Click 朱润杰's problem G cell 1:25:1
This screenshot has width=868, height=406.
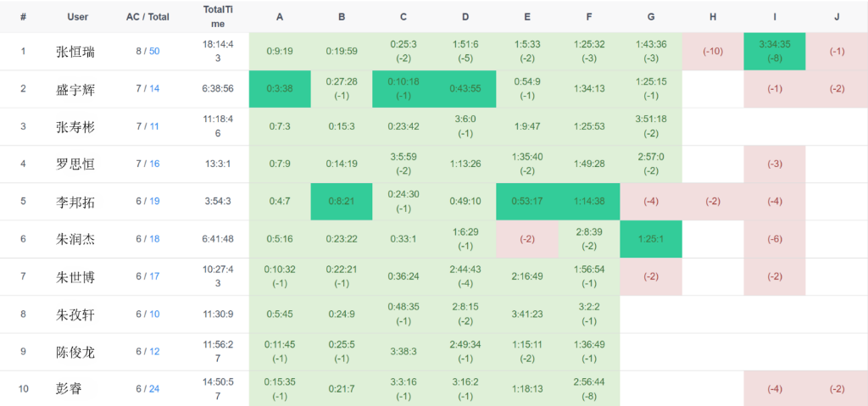[x=650, y=239]
